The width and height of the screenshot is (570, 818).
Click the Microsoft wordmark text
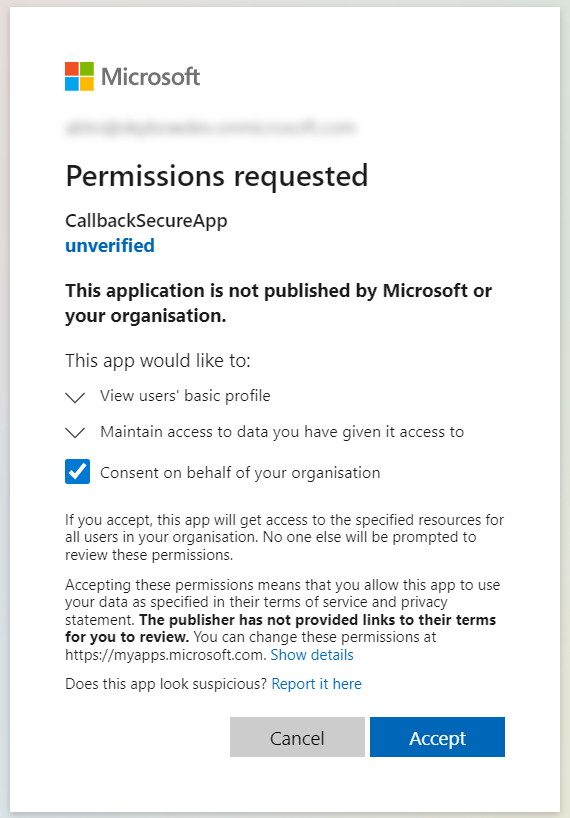(150, 77)
